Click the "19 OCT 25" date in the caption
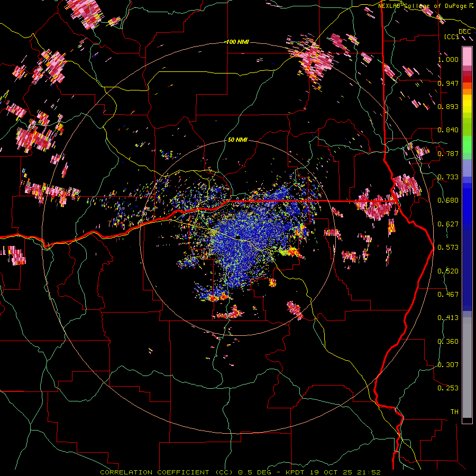This screenshot has width=476, height=476. 331,472
